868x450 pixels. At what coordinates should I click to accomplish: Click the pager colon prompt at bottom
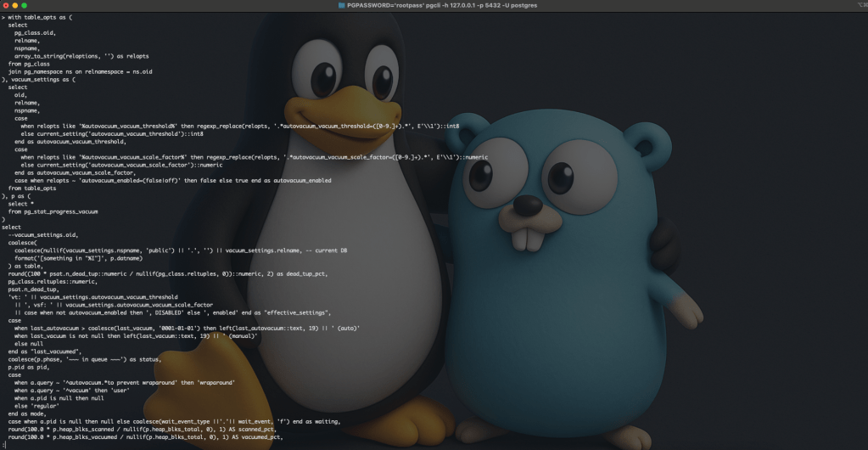click(x=3, y=444)
